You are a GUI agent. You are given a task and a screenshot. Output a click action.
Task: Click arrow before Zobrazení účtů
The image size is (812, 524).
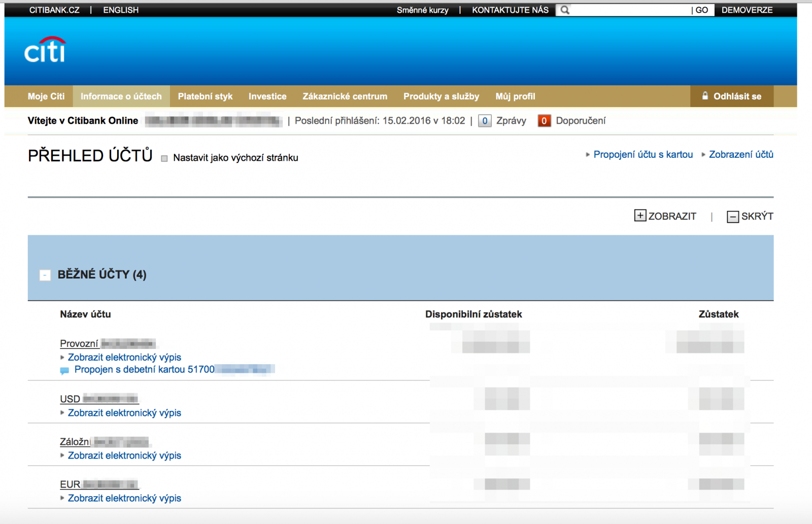(x=703, y=155)
